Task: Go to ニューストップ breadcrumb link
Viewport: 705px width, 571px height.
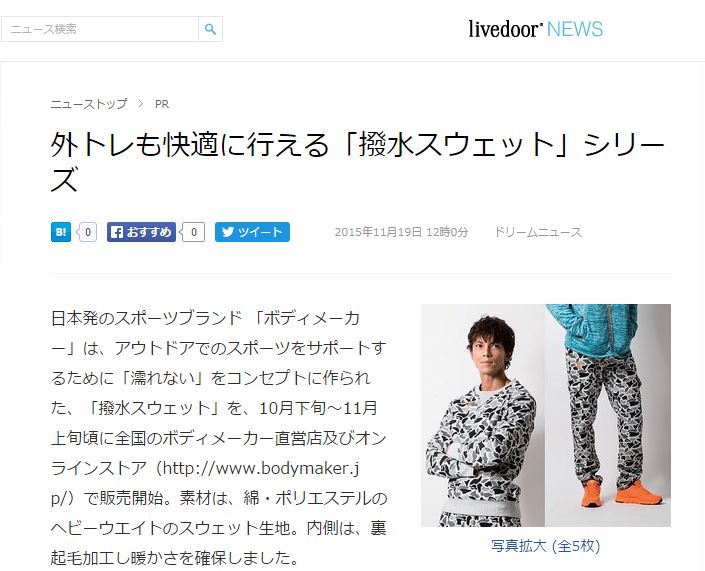Action: pyautogui.click(x=89, y=104)
